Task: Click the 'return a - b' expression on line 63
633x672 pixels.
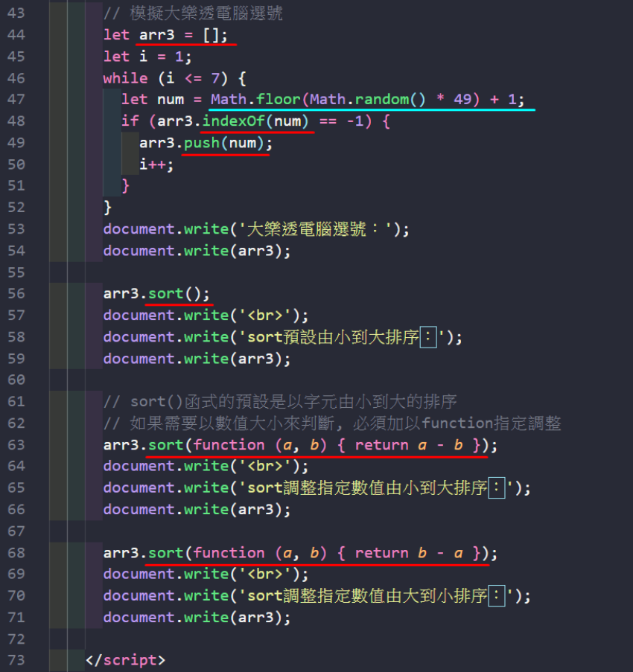Action: point(410,445)
